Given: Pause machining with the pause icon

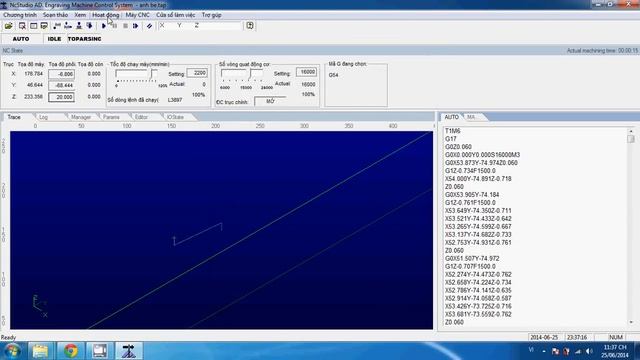Looking at the screenshot, I should point(114,26).
